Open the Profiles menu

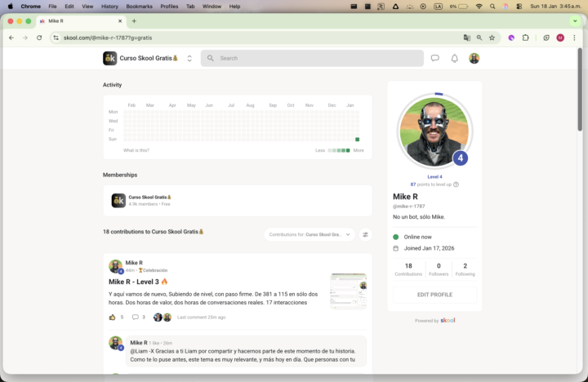coord(169,7)
